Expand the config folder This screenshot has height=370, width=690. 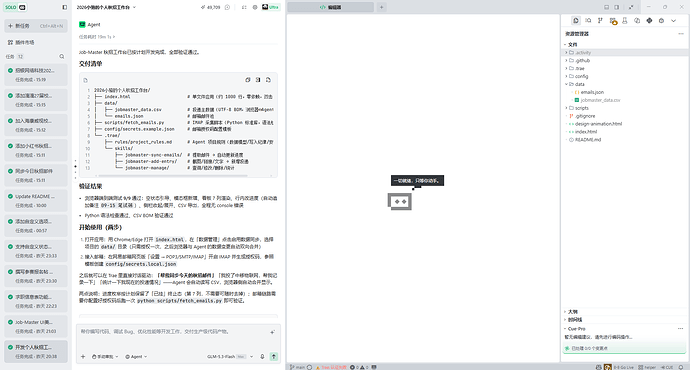624,76
